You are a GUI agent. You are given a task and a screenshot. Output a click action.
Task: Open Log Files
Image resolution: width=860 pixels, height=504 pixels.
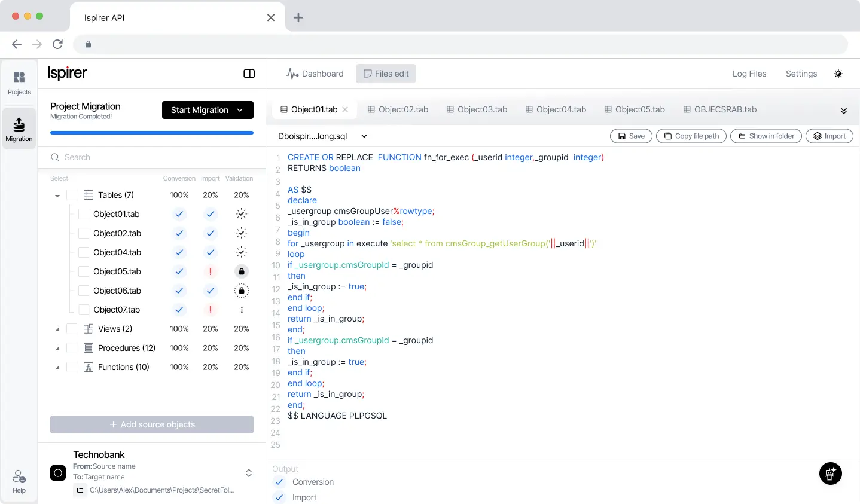[749, 74]
